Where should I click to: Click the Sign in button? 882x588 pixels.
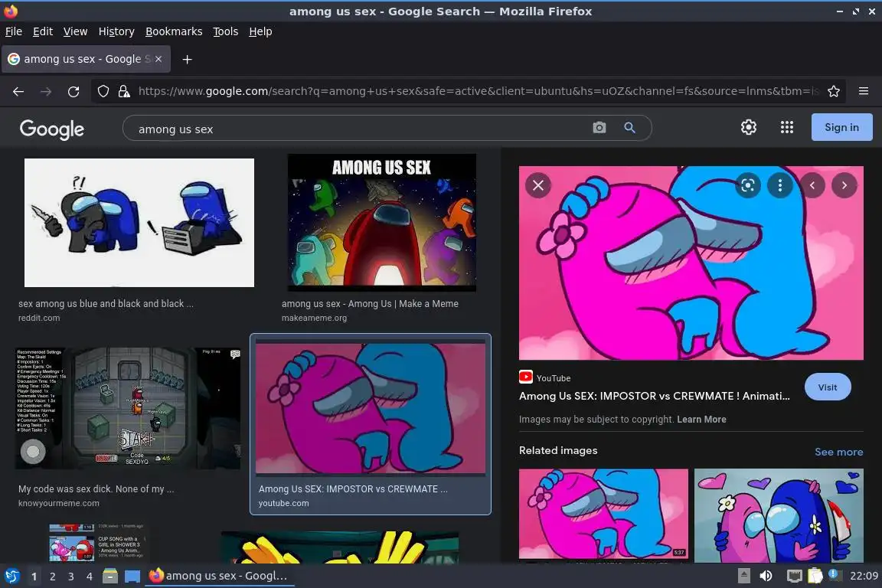click(841, 127)
